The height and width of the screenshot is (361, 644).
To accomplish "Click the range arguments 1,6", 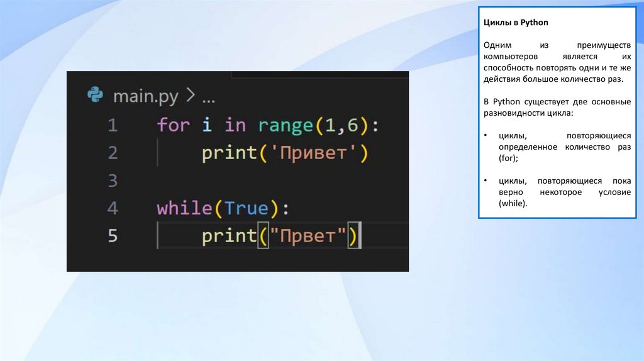I will (341, 125).
